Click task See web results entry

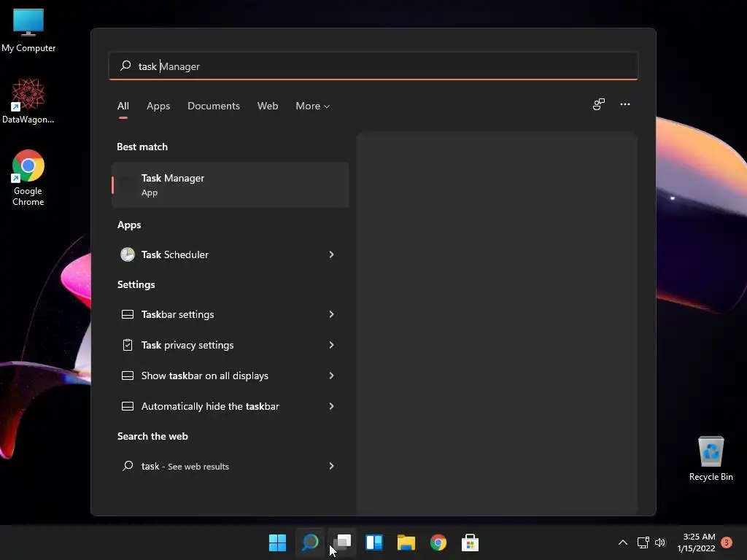coord(218,466)
